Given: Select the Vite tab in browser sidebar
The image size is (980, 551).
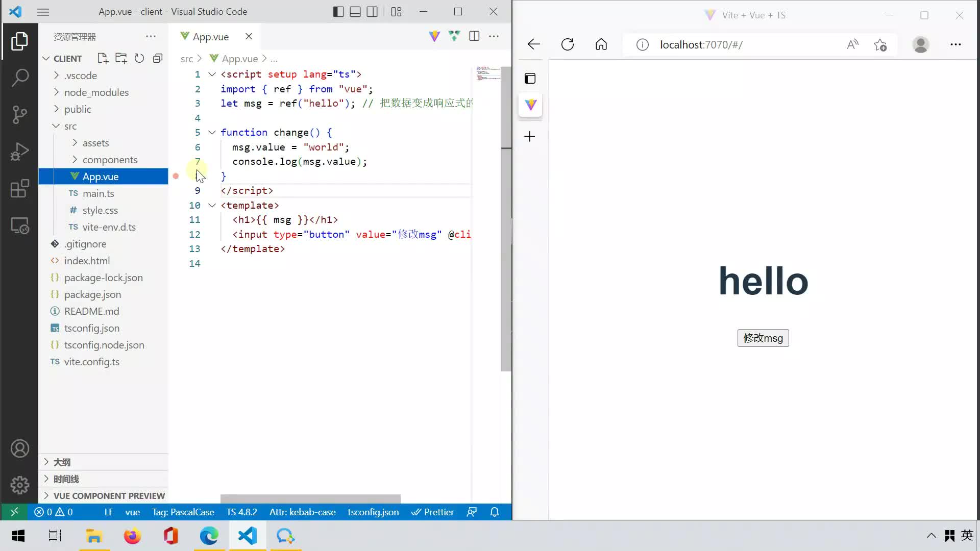Looking at the screenshot, I should (530, 105).
